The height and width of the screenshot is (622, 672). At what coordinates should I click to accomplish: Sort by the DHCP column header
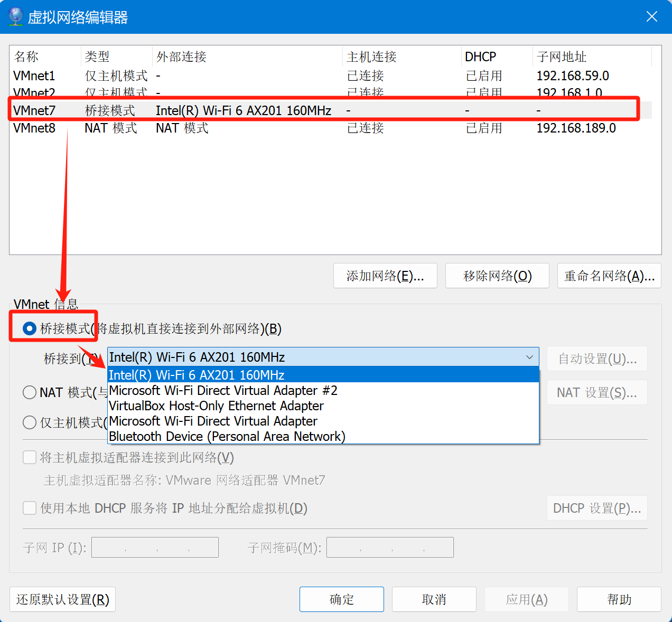tap(497, 56)
